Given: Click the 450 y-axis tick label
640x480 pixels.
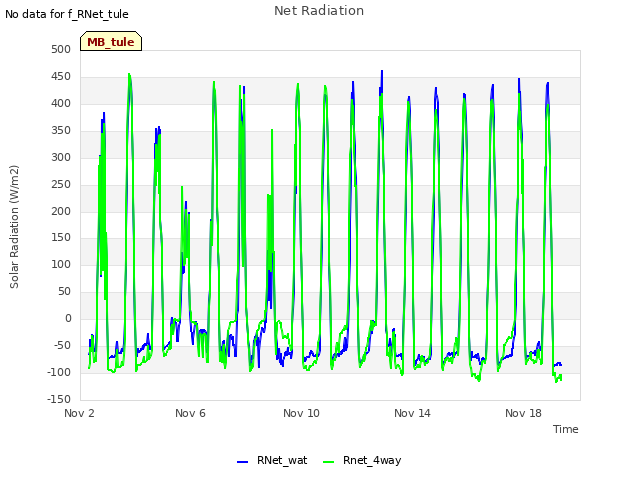Looking at the screenshot, I should coord(61,76).
